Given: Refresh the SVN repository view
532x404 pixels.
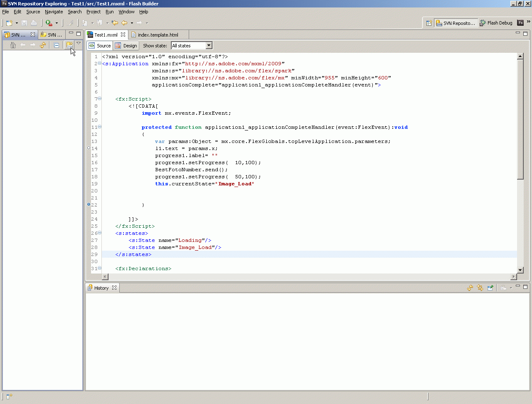Looking at the screenshot, I should point(43,45).
